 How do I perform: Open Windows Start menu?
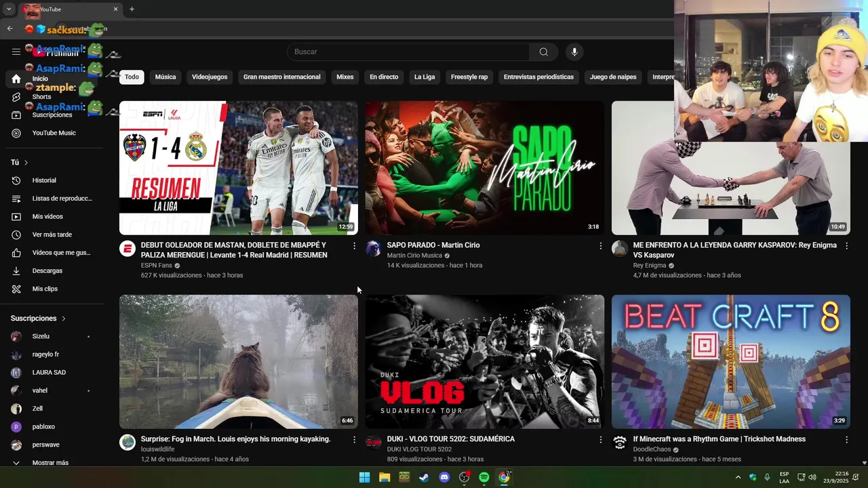(x=364, y=477)
